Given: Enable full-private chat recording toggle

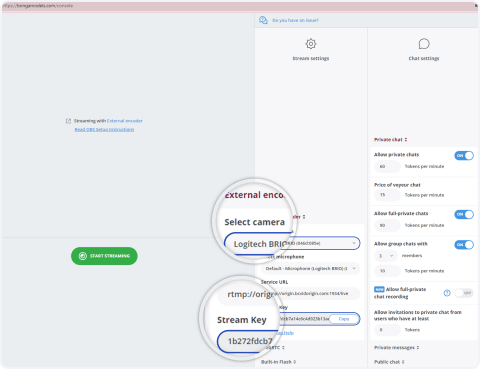Looking at the screenshot, I should click(x=464, y=293).
